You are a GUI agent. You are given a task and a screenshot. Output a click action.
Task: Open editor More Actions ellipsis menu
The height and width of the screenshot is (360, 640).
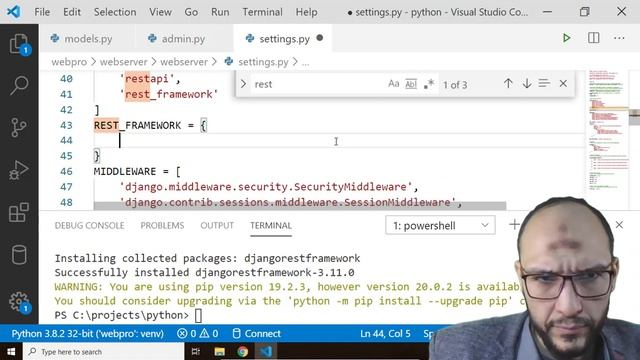pyautogui.click(x=619, y=38)
